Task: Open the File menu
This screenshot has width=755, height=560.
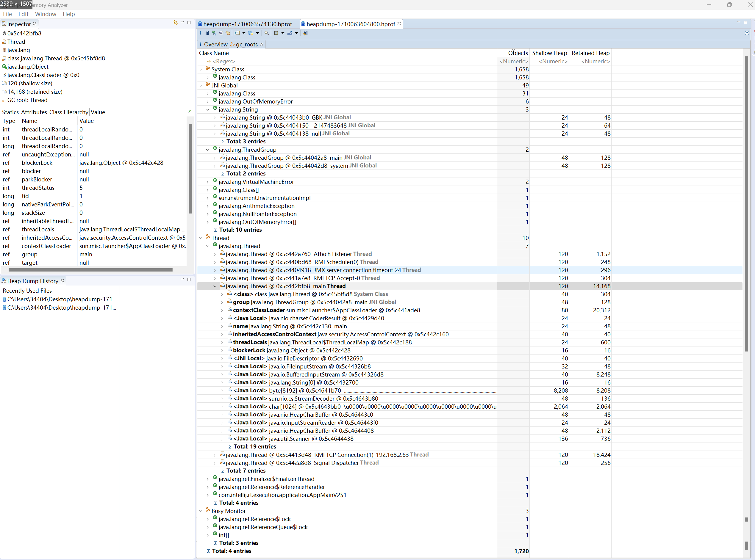Action: coord(7,14)
